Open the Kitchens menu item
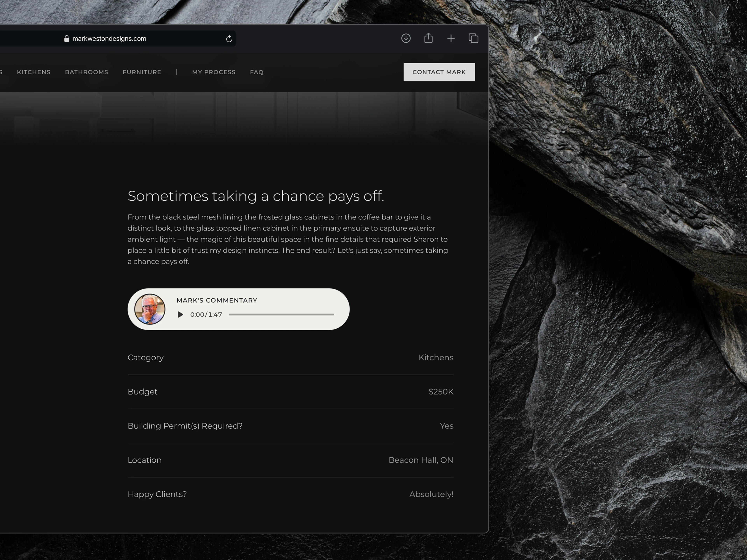The height and width of the screenshot is (560, 747). tap(34, 72)
